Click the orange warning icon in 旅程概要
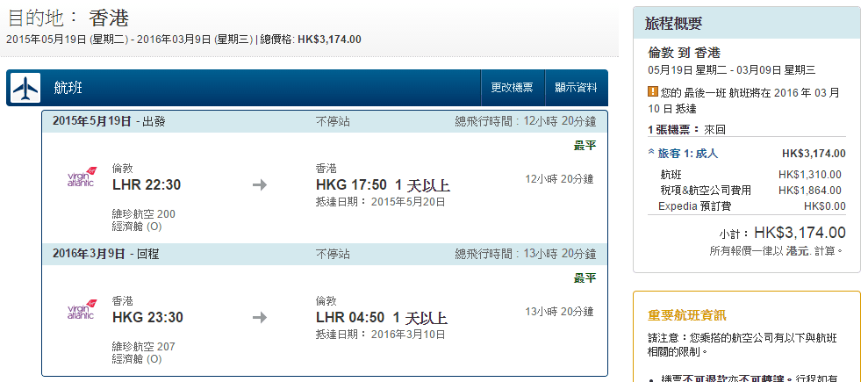The height and width of the screenshot is (382, 868). [652, 91]
